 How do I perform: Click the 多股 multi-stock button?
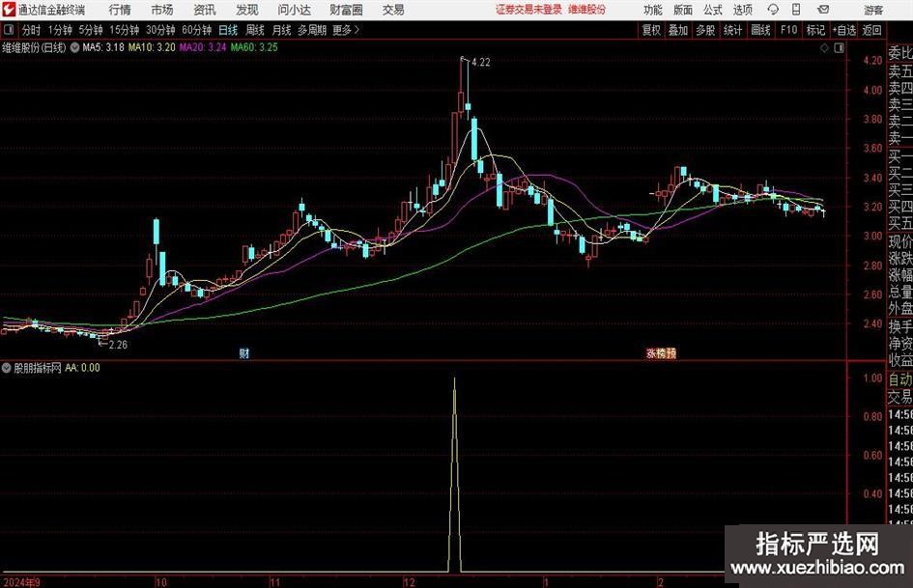(x=705, y=30)
